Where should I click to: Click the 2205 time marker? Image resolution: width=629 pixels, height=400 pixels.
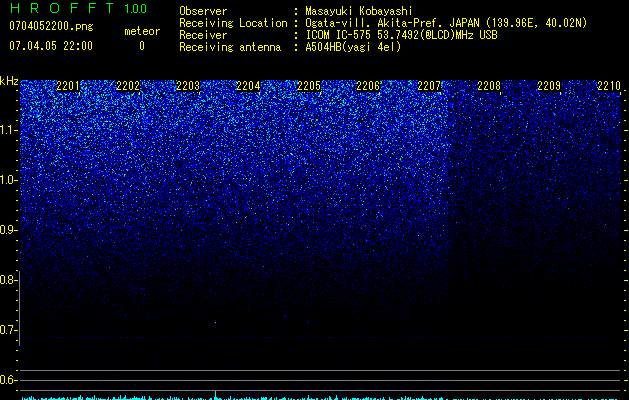point(309,86)
